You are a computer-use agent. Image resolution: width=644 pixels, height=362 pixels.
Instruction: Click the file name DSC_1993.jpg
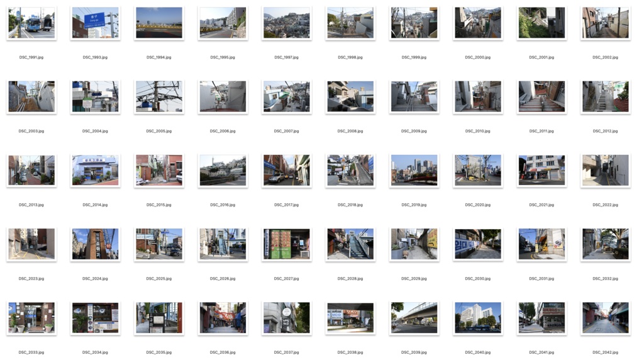pyautogui.click(x=95, y=57)
